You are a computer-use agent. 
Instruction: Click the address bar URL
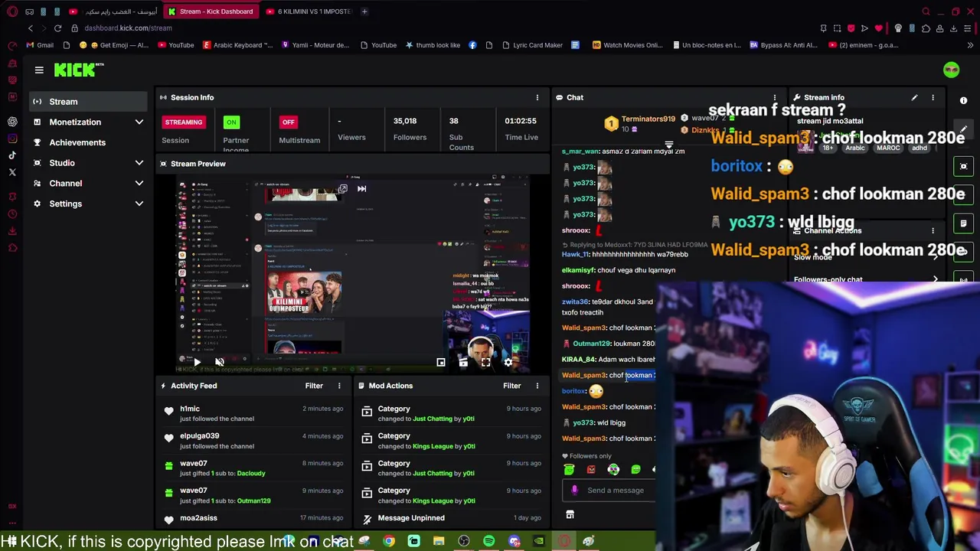point(128,28)
